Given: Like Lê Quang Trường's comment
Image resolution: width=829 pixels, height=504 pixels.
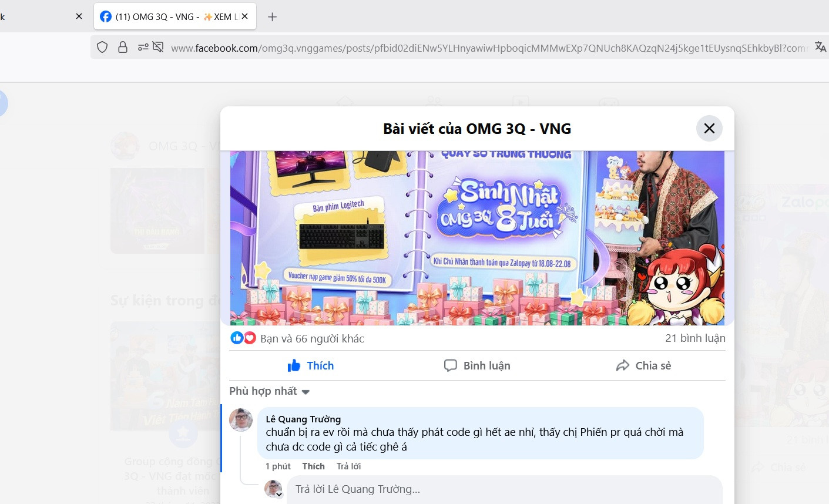Looking at the screenshot, I should pos(313,466).
